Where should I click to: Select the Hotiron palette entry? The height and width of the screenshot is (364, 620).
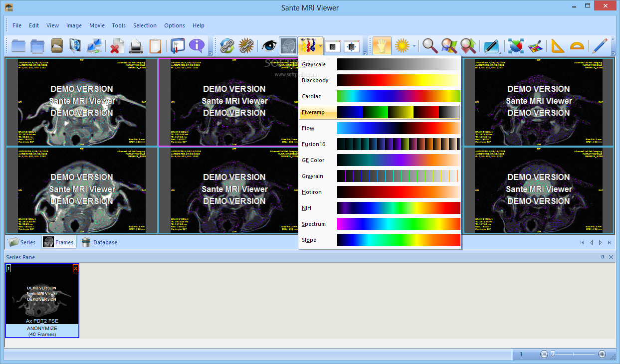pyautogui.click(x=380, y=192)
